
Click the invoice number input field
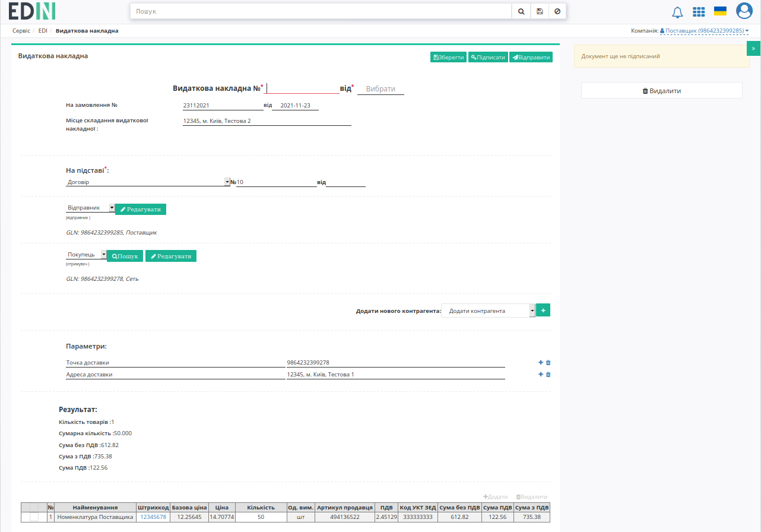point(303,88)
